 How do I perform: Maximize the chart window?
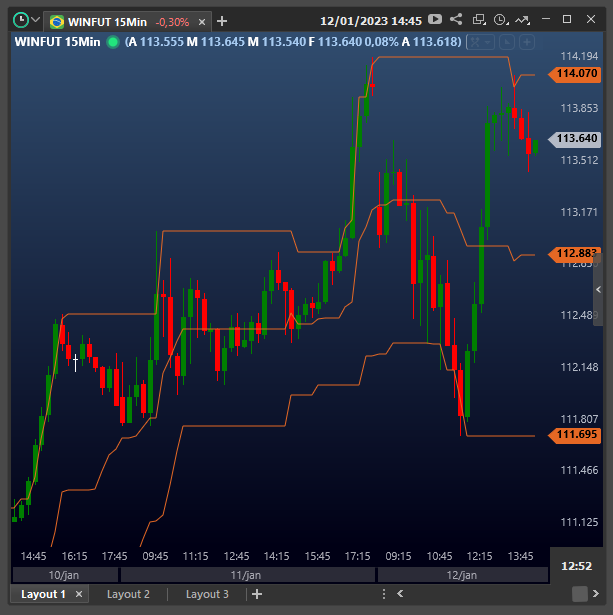pyautogui.click(x=567, y=19)
